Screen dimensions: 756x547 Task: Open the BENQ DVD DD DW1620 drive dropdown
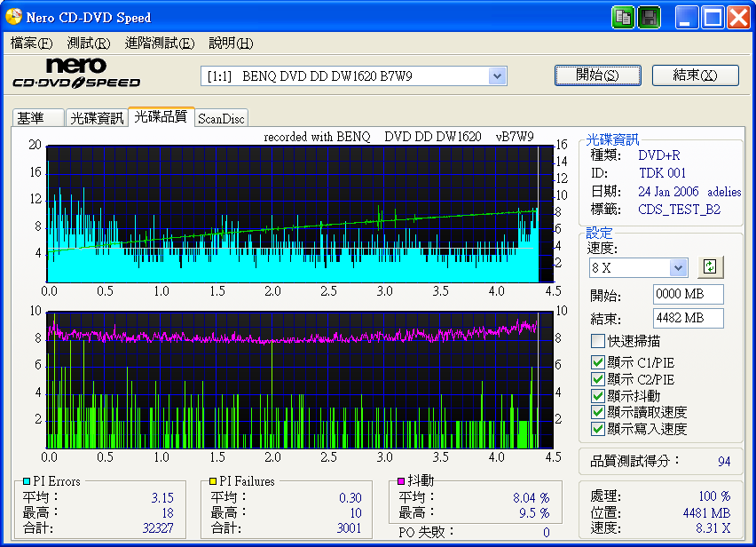tap(497, 76)
